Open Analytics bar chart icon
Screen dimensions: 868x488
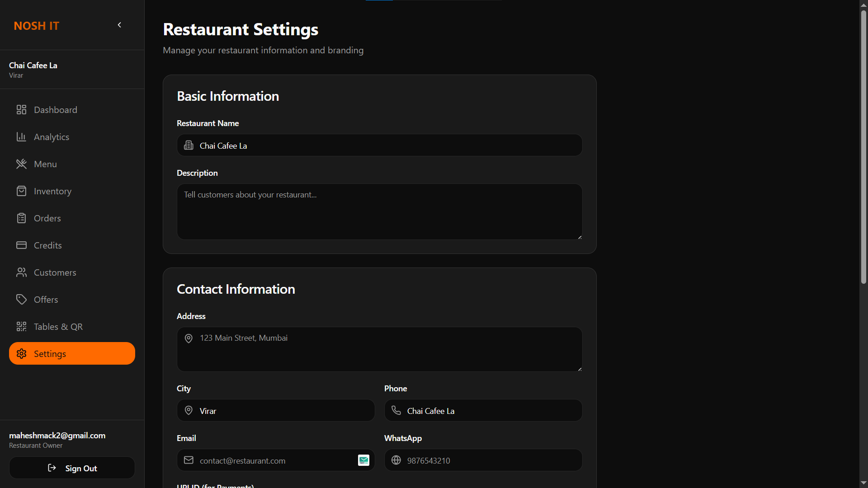(x=21, y=137)
